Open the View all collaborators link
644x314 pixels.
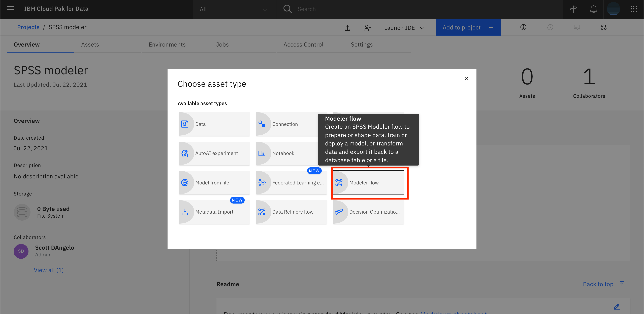tap(49, 270)
